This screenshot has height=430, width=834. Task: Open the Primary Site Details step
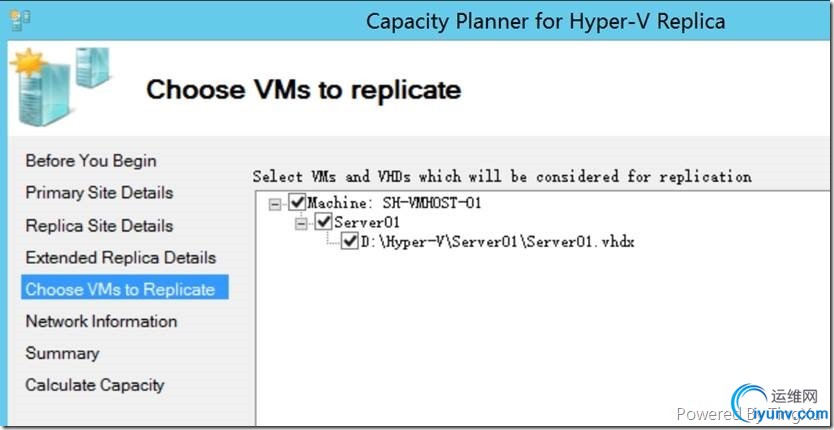pos(99,193)
